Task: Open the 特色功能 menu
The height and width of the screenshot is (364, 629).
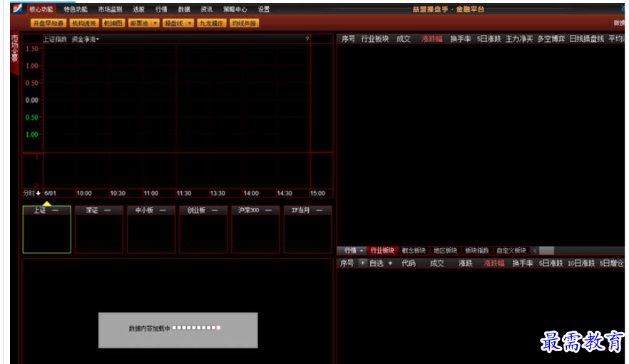Action: 76,9
